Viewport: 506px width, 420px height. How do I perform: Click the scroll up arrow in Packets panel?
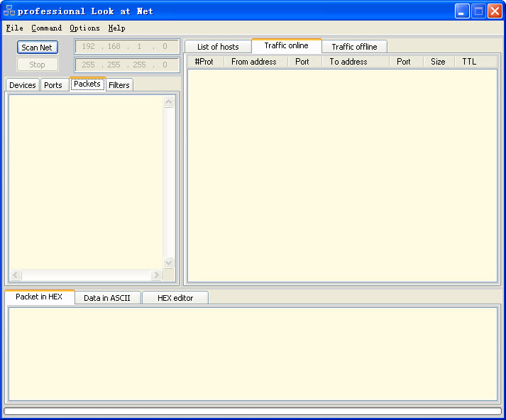point(168,102)
